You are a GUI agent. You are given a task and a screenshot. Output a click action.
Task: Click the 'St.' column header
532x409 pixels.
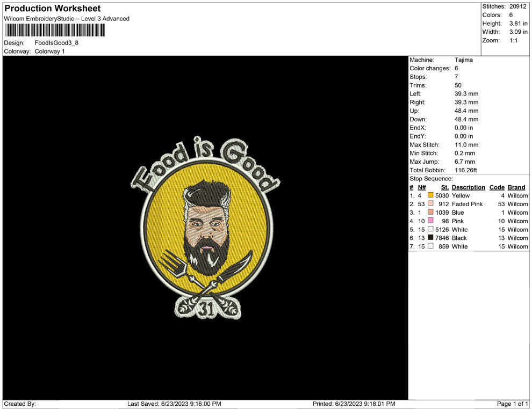pos(445,187)
